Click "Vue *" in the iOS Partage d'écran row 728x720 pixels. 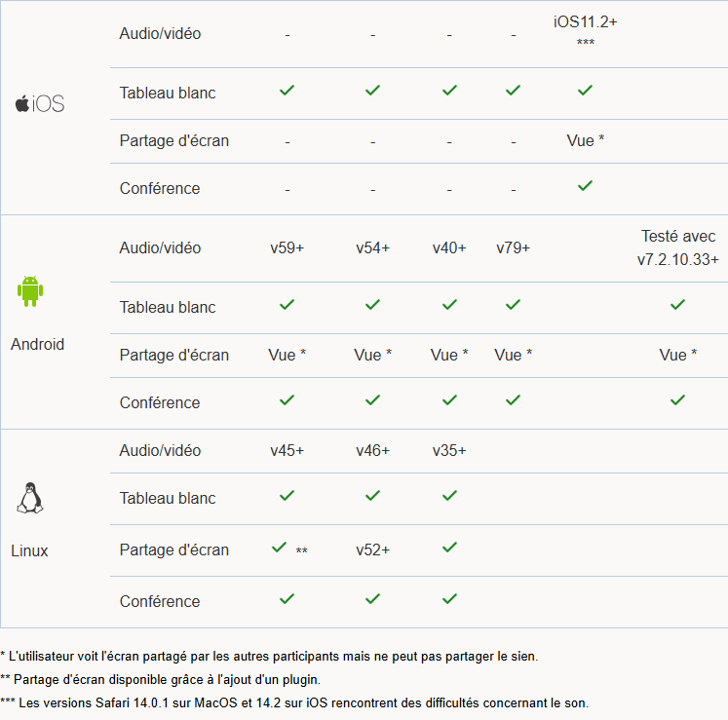click(x=586, y=141)
